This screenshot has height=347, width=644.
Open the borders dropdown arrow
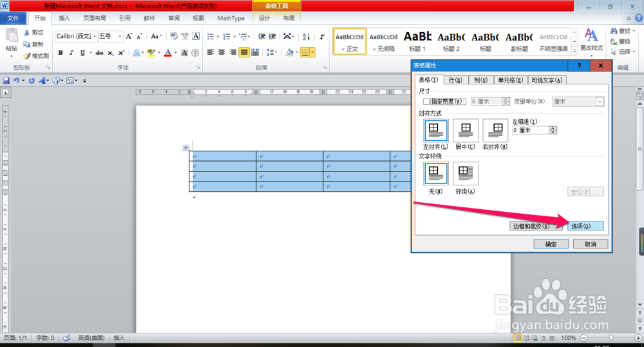[x=313, y=52]
